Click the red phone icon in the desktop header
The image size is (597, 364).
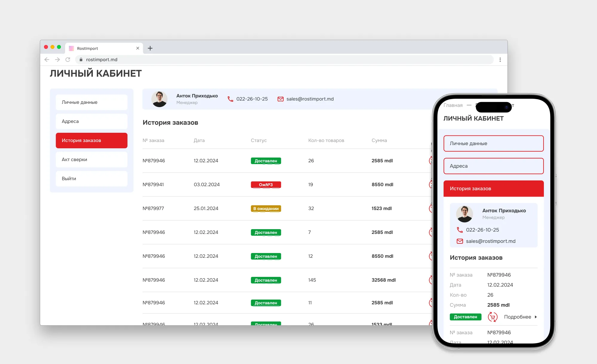(x=230, y=99)
